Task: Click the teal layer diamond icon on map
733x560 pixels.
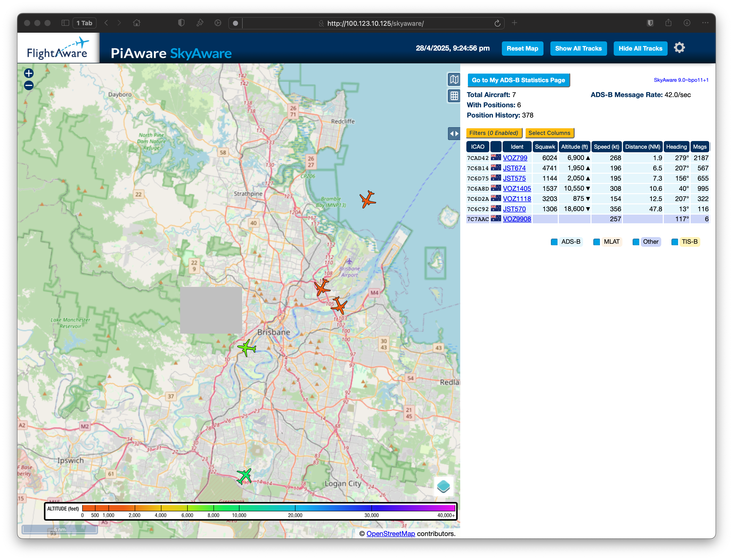Action: click(443, 486)
